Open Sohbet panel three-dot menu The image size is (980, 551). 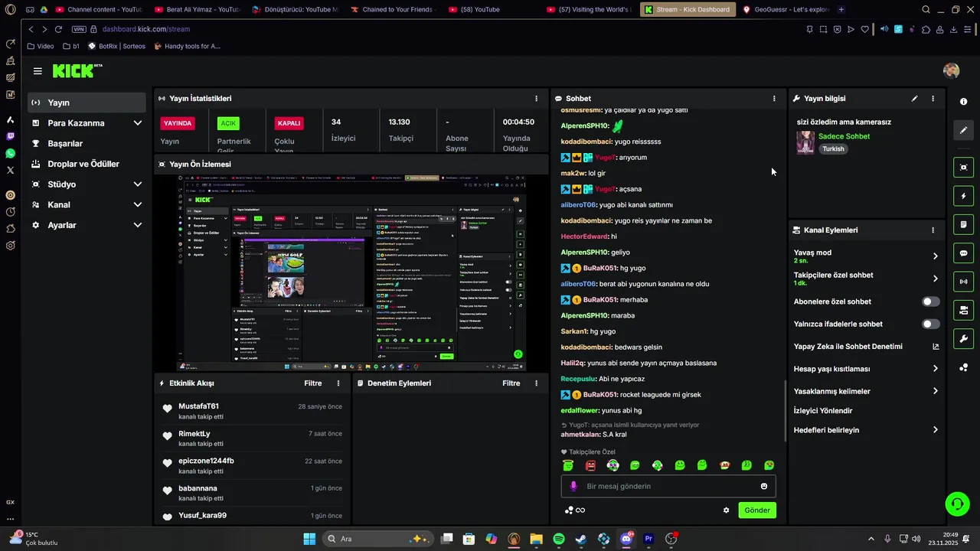pyautogui.click(x=774, y=99)
